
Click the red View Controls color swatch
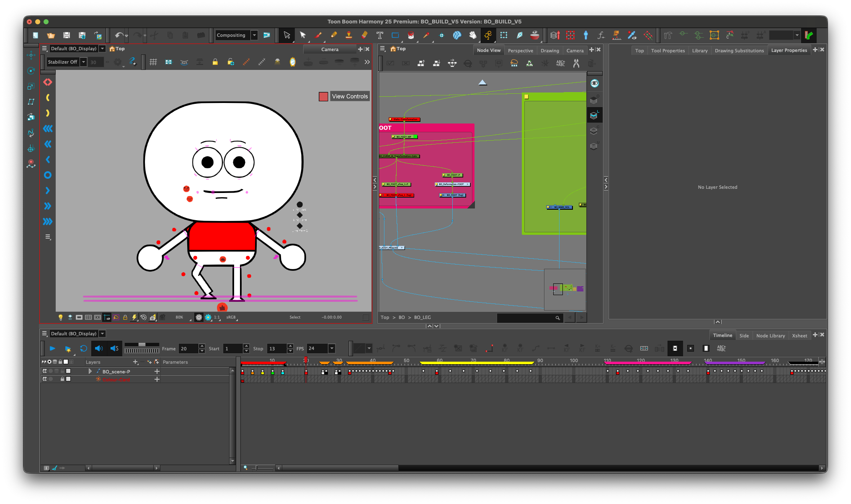coord(323,97)
